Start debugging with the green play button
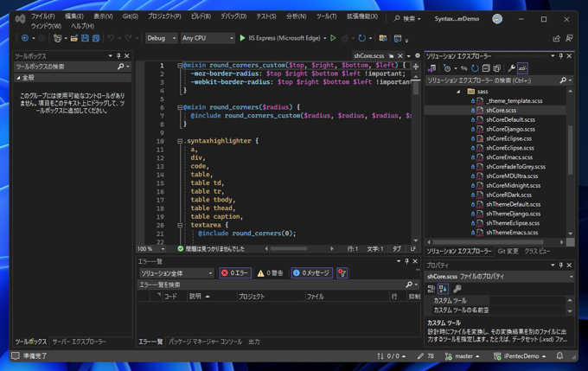The height and width of the screenshot is (371, 588). click(x=243, y=38)
